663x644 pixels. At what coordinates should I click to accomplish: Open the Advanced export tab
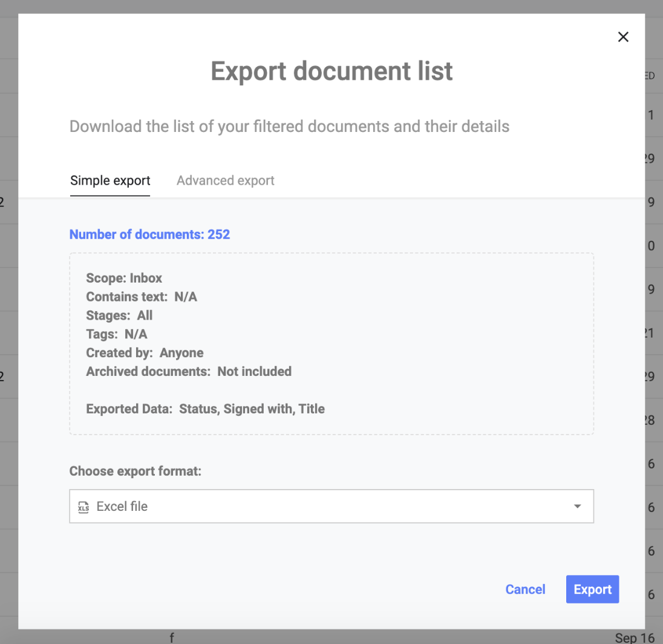click(226, 181)
